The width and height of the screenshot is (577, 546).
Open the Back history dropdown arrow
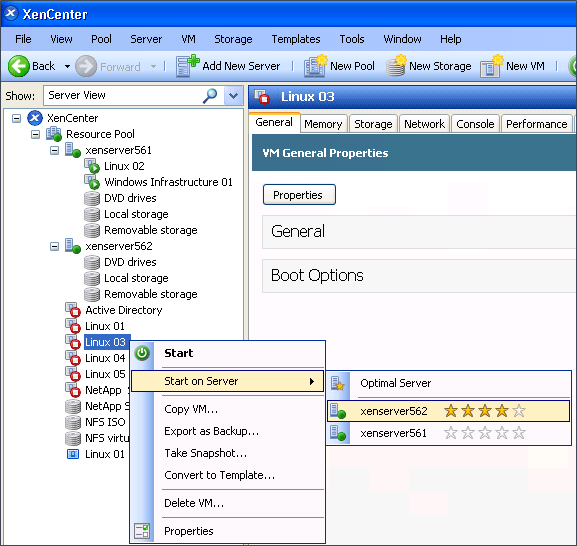point(67,67)
